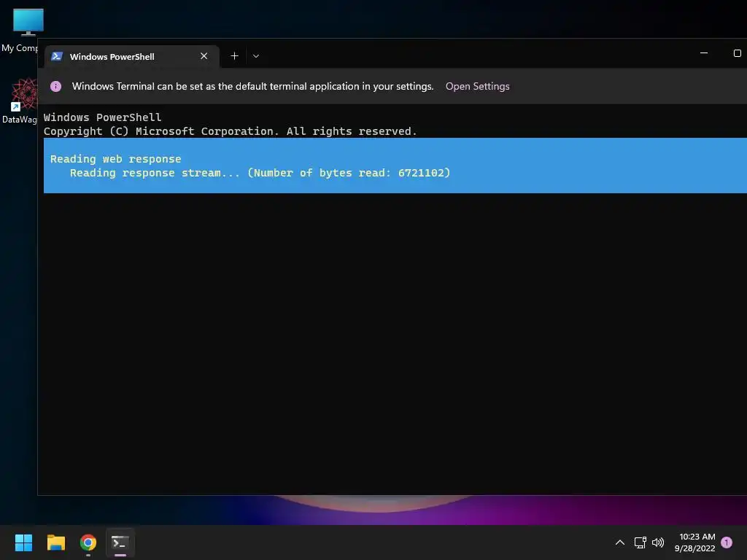This screenshot has width=747, height=560.
Task: Click the "Number of bytes read: 6721102" line
Action: [x=260, y=173]
